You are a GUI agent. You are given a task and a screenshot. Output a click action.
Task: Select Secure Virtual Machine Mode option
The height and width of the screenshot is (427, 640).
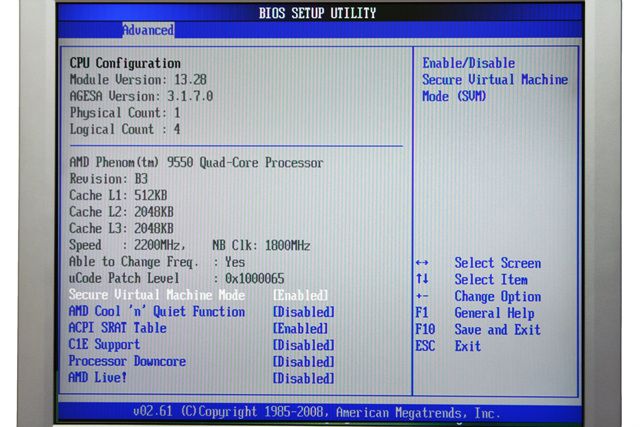[157, 295]
